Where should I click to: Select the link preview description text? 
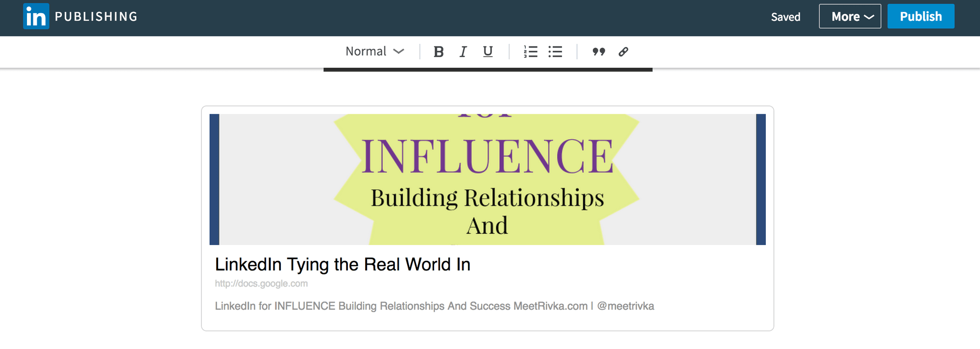(x=434, y=306)
